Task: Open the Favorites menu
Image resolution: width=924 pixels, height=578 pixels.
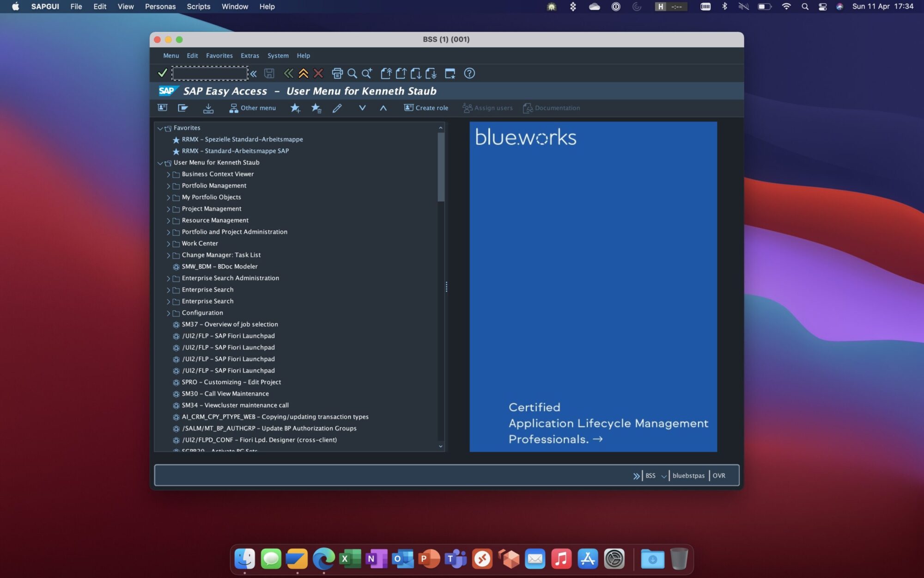Action: coord(219,55)
